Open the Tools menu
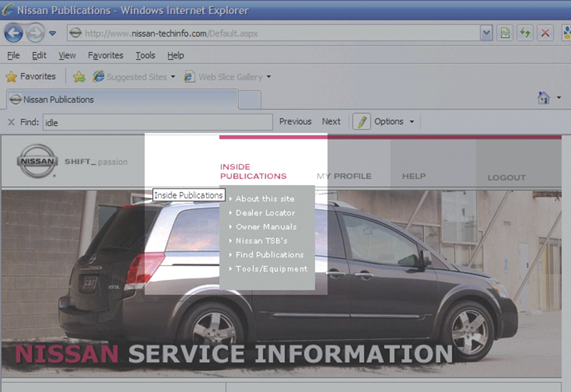571x392 pixels. pyautogui.click(x=146, y=56)
